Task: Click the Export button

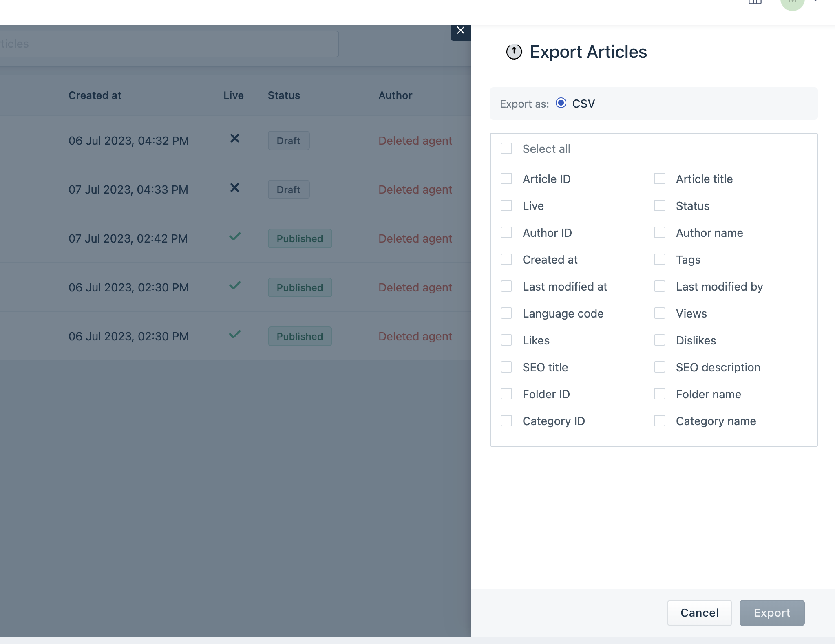Action: (x=771, y=613)
